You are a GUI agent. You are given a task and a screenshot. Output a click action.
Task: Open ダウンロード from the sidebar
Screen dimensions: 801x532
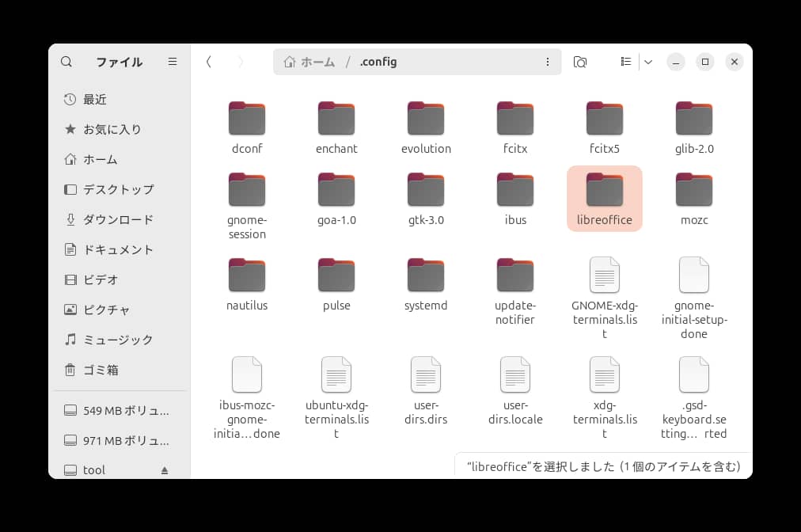tap(108, 219)
